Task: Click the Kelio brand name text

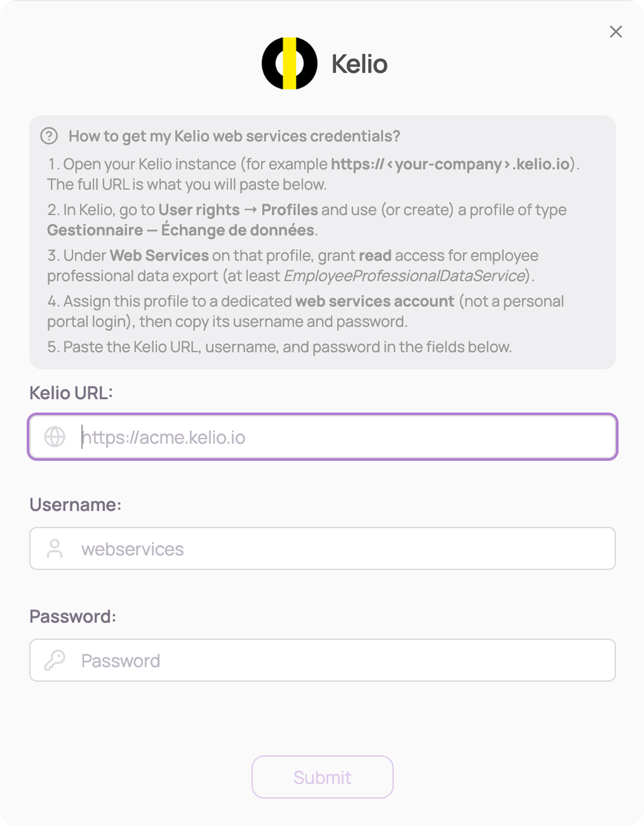Action: 360,64
